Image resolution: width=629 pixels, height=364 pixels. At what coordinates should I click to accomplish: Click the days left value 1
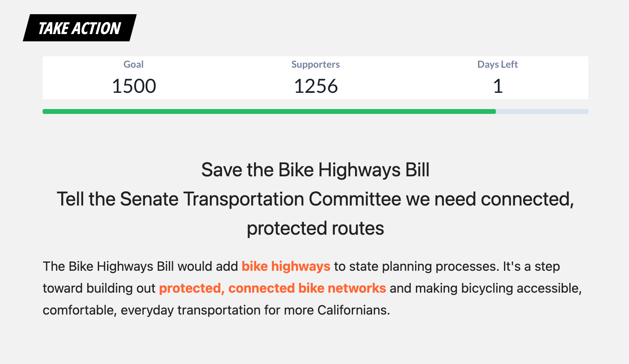click(x=498, y=86)
